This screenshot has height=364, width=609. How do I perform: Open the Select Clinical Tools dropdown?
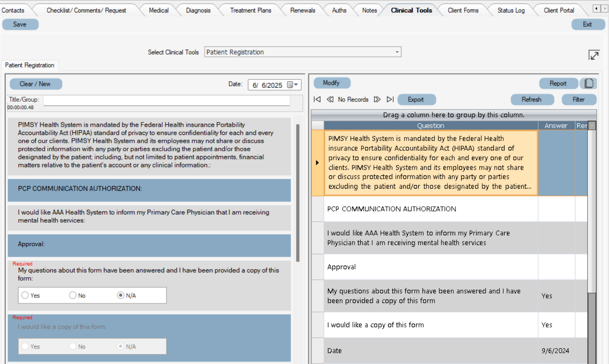click(396, 52)
